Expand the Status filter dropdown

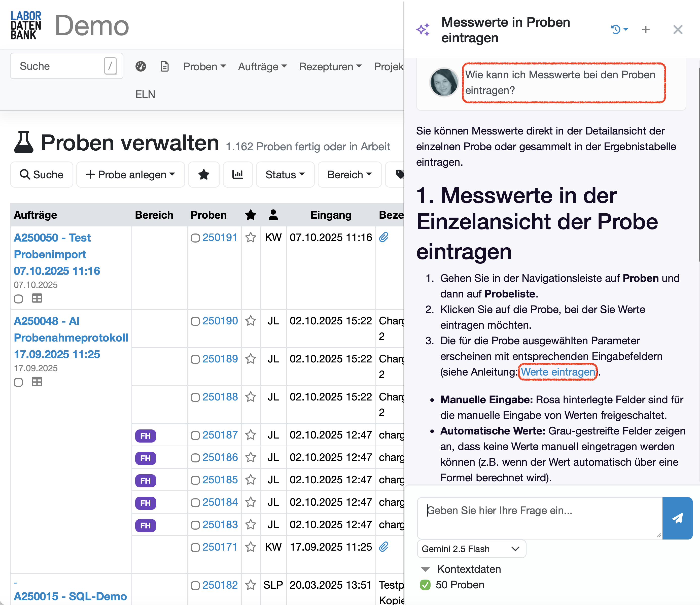285,175
